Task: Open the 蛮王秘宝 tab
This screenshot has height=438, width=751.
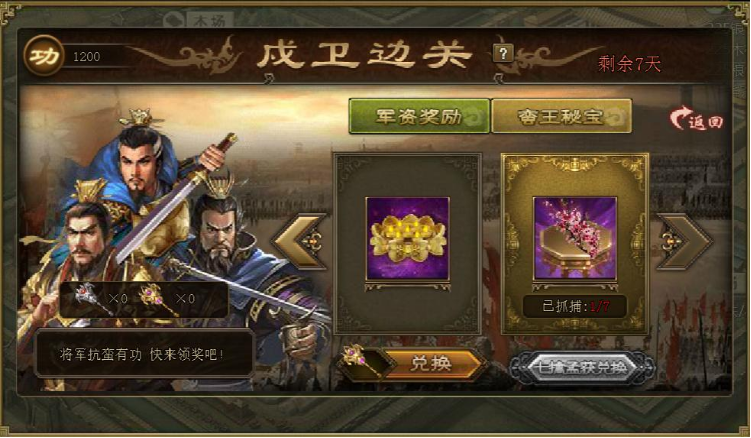Action: [x=561, y=116]
